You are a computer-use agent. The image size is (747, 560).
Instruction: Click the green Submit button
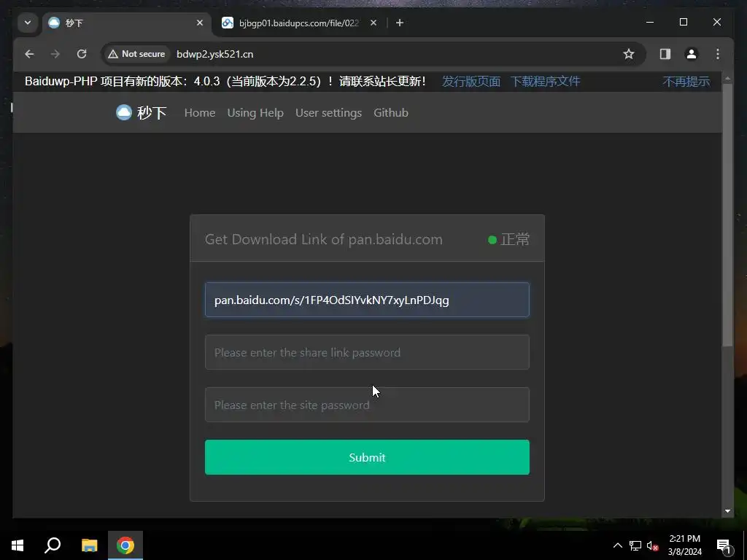click(367, 457)
